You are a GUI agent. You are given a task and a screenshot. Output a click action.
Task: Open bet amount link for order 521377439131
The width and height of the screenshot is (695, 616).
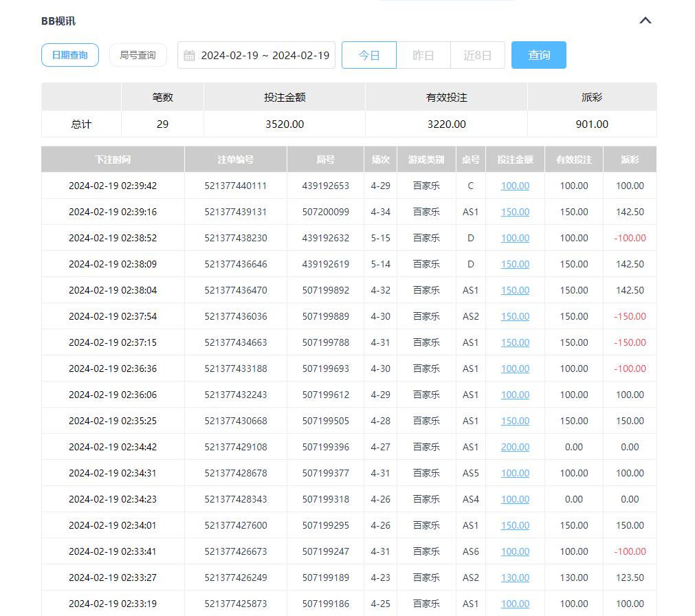[x=515, y=212]
